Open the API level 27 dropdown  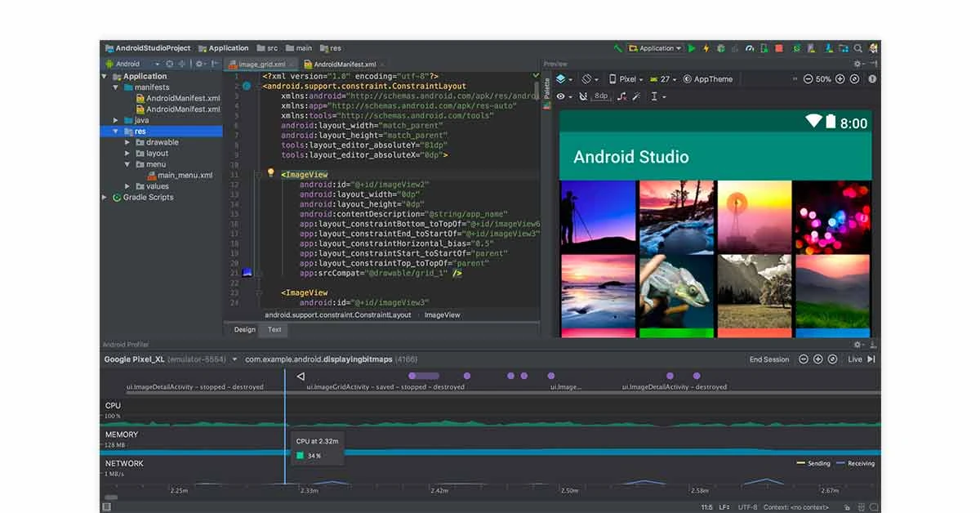666,78
